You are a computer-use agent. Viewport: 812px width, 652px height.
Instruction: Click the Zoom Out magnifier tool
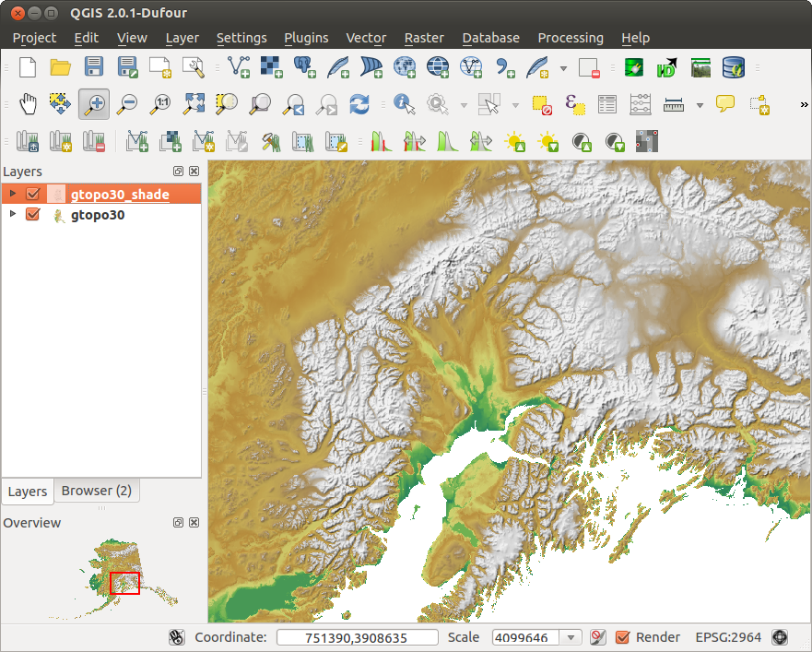(x=127, y=103)
